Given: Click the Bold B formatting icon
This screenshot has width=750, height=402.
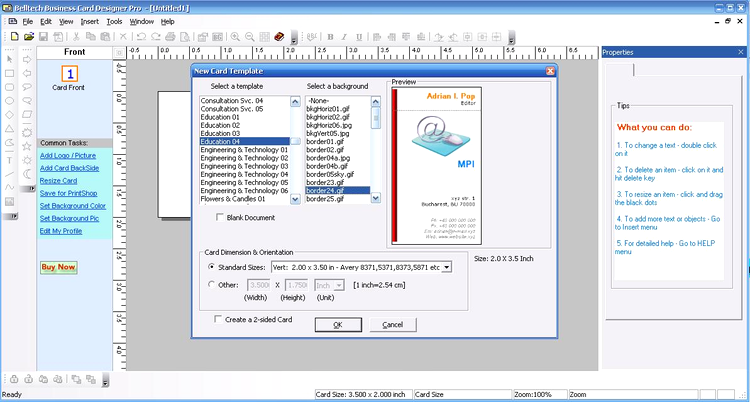Looking at the screenshot, I should pyautogui.click(x=330, y=37).
